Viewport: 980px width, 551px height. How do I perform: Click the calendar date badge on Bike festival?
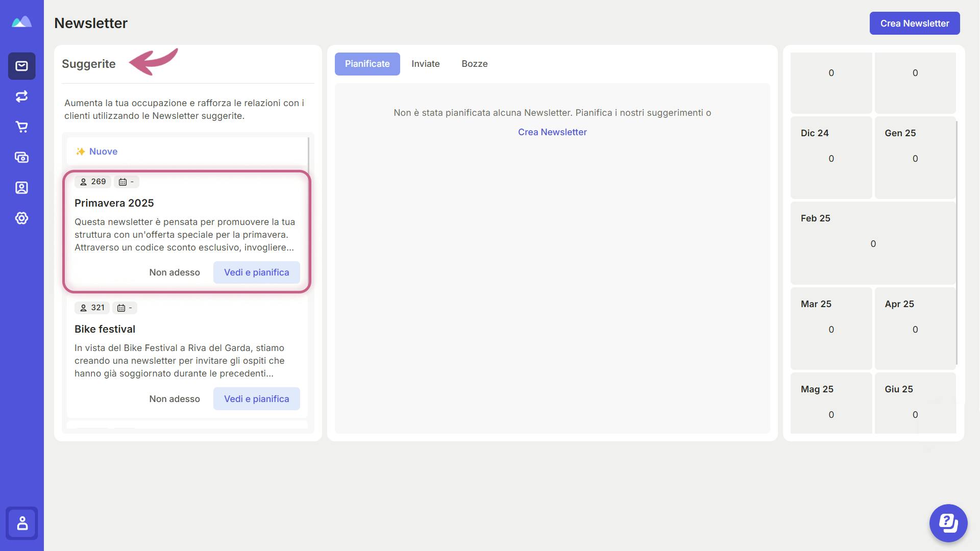click(125, 308)
